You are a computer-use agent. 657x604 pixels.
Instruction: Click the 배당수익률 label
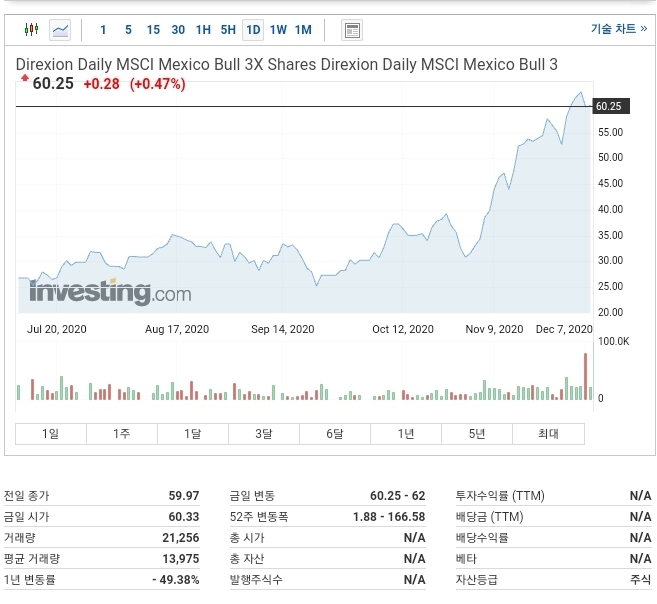[x=482, y=537]
